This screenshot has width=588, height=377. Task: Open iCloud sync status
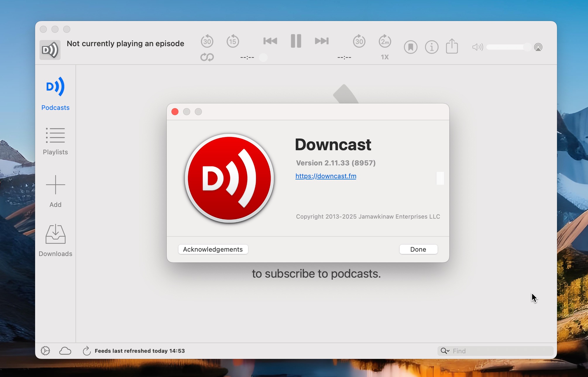pyautogui.click(x=65, y=351)
